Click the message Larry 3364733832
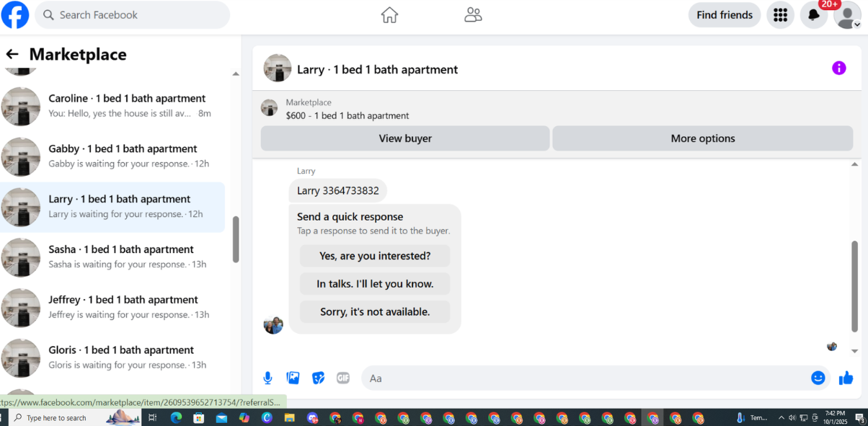Screen dimensions: 868x426 [338, 191]
